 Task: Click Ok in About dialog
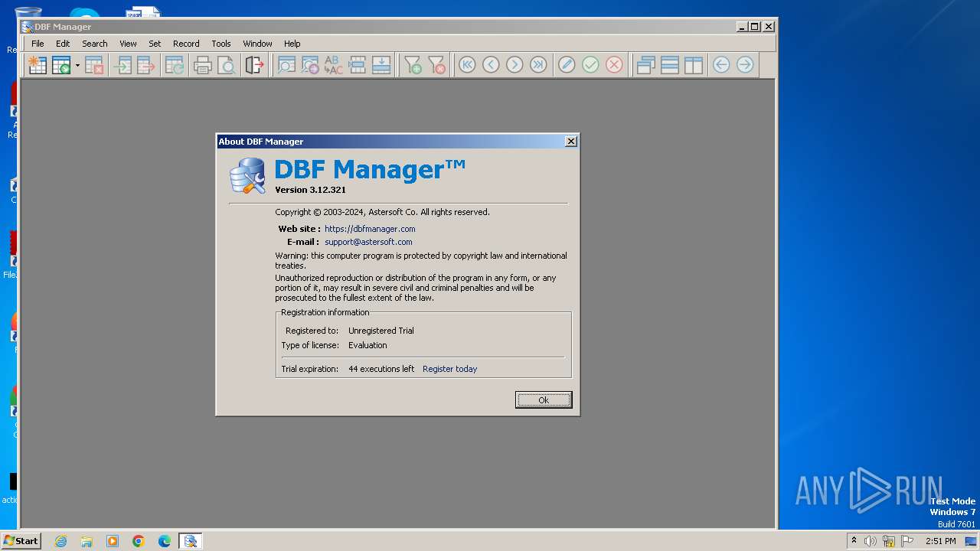click(544, 400)
